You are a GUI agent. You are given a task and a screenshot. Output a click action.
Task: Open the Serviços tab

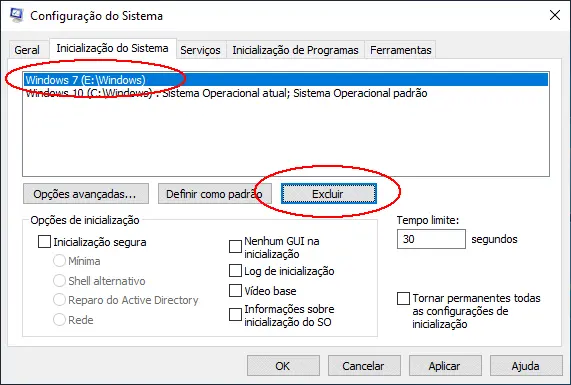(x=200, y=50)
